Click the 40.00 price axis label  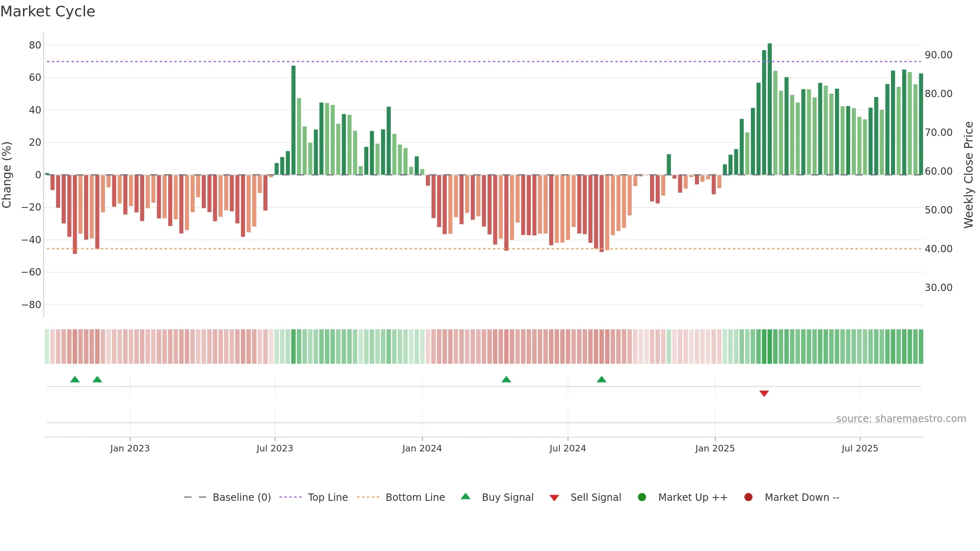pos(938,249)
